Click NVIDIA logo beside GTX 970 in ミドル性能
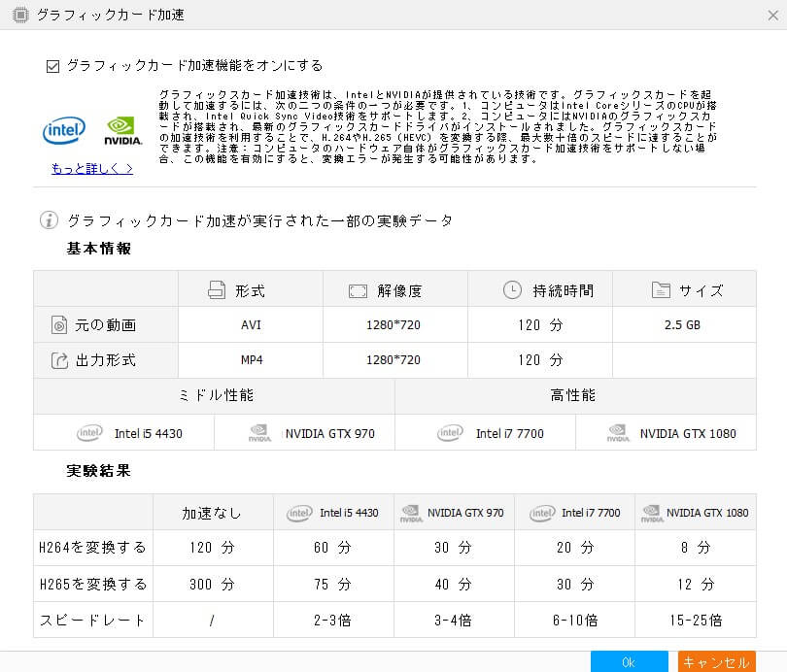The width and height of the screenshot is (787, 672). [x=259, y=433]
